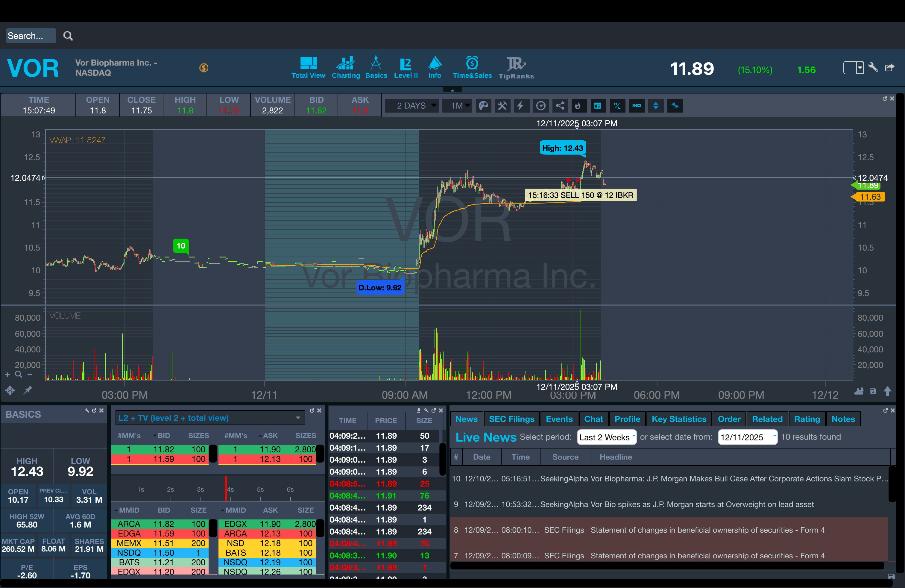Toggle the news panel chart button
This screenshot has width=905, height=588.
pos(597,106)
